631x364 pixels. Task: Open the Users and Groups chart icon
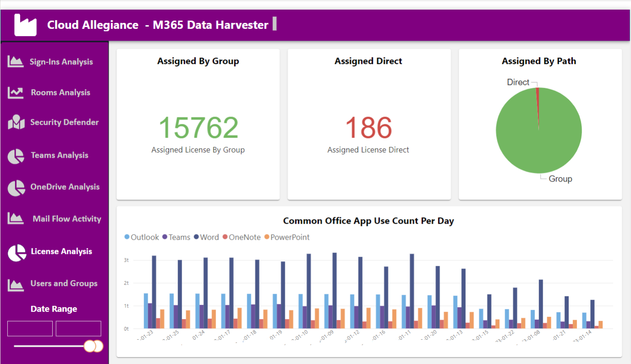tap(16, 285)
